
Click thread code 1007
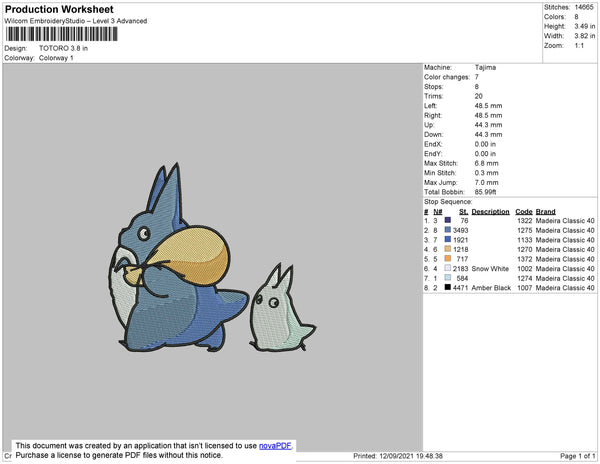point(524,288)
